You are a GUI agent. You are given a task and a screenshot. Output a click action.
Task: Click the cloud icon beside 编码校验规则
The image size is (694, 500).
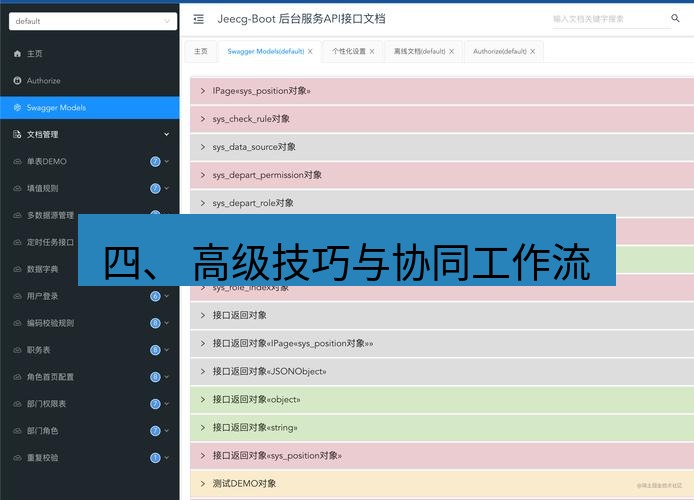click(x=17, y=323)
